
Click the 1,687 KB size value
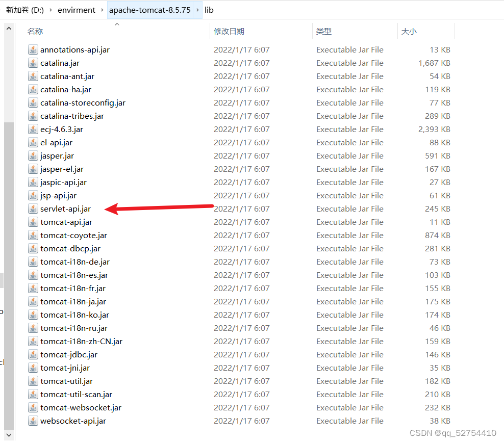click(434, 63)
